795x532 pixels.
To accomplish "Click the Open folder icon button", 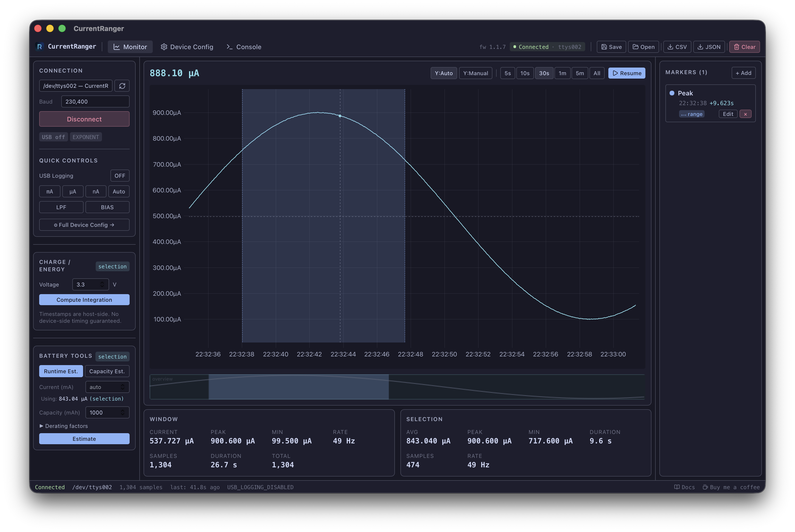I will click(x=643, y=47).
